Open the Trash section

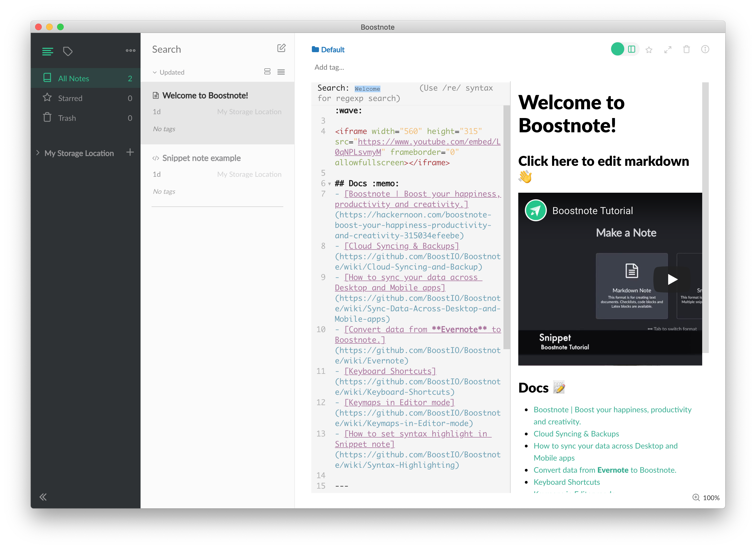[x=67, y=118]
